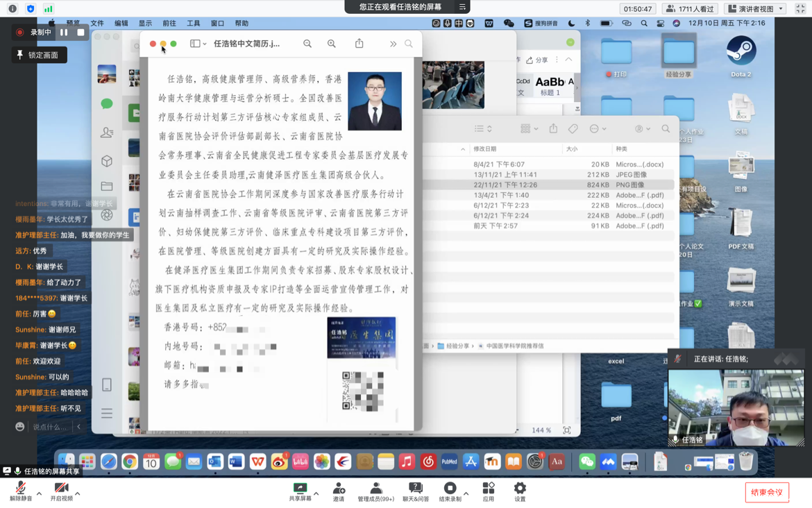
Task: Open meeting Settings gear
Action: coord(520,492)
